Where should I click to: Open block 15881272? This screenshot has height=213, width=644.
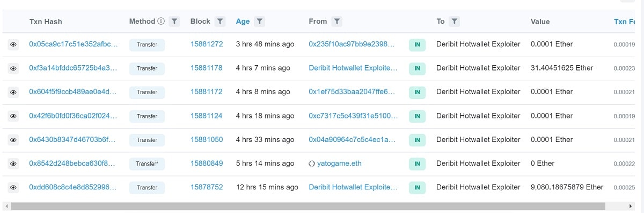click(x=207, y=44)
